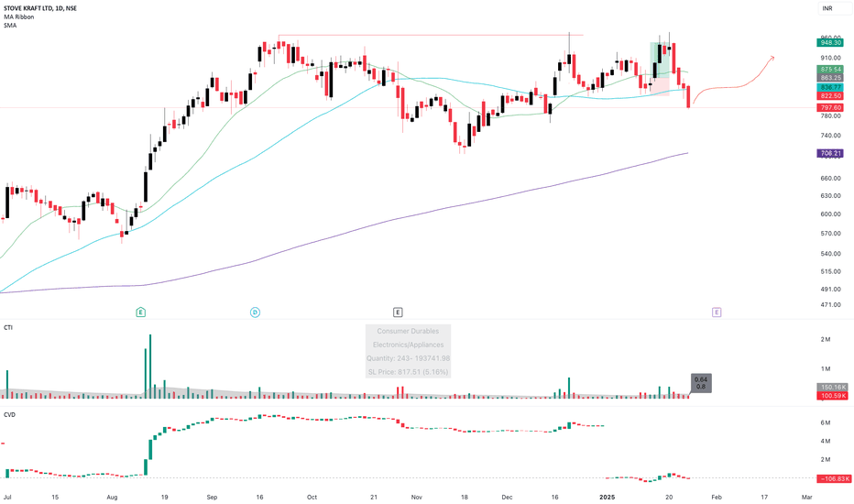Click the 0.64 0.8 volume tooltip
The width and height of the screenshot is (854, 504).
(700, 383)
